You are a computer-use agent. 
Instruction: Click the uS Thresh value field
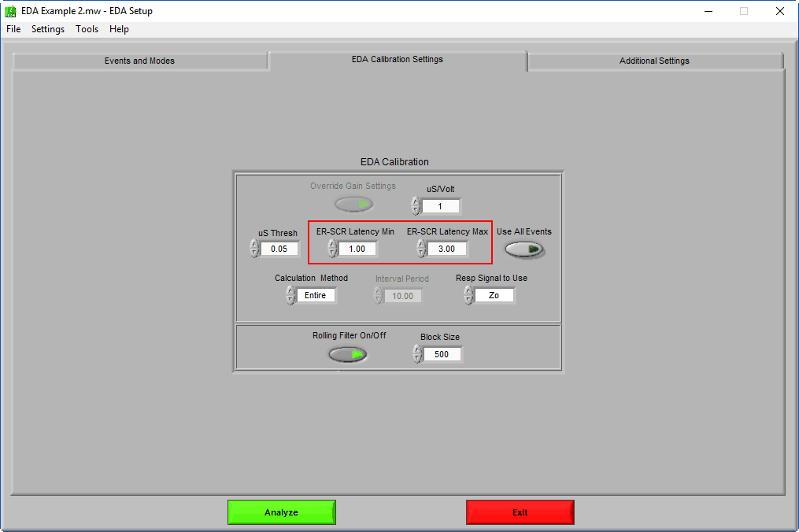tap(279, 249)
